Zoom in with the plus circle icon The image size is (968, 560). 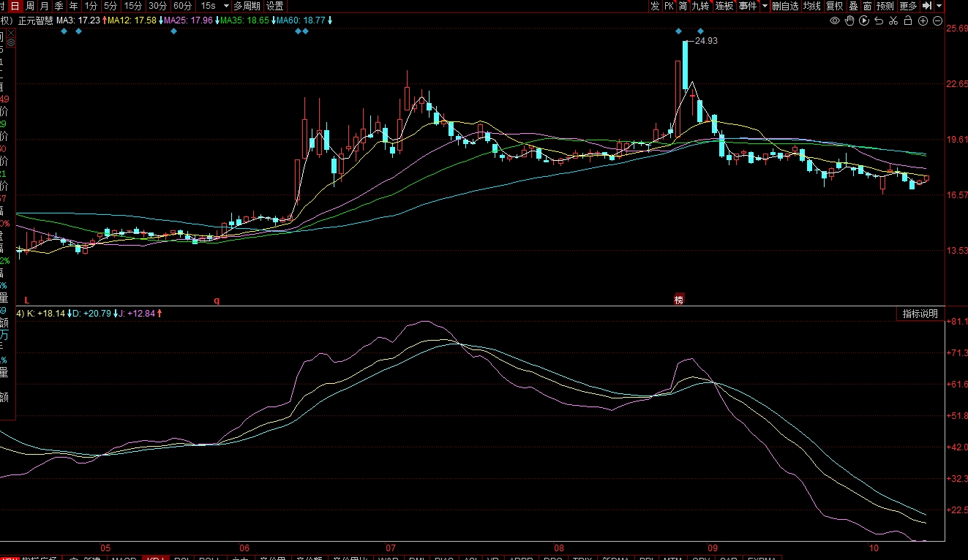(x=923, y=20)
